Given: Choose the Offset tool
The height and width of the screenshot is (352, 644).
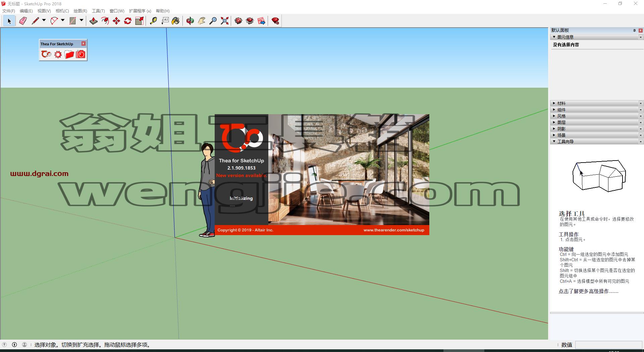Looking at the screenshot, I should (x=105, y=21).
